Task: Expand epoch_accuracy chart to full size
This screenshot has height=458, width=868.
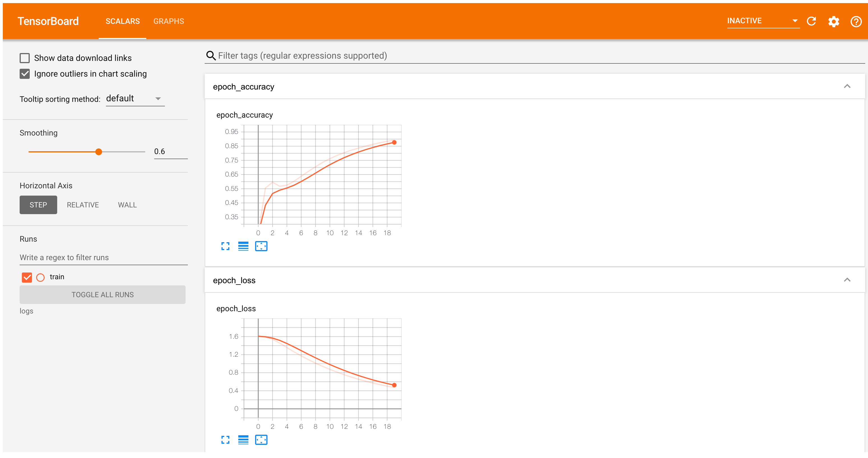Action: click(225, 246)
